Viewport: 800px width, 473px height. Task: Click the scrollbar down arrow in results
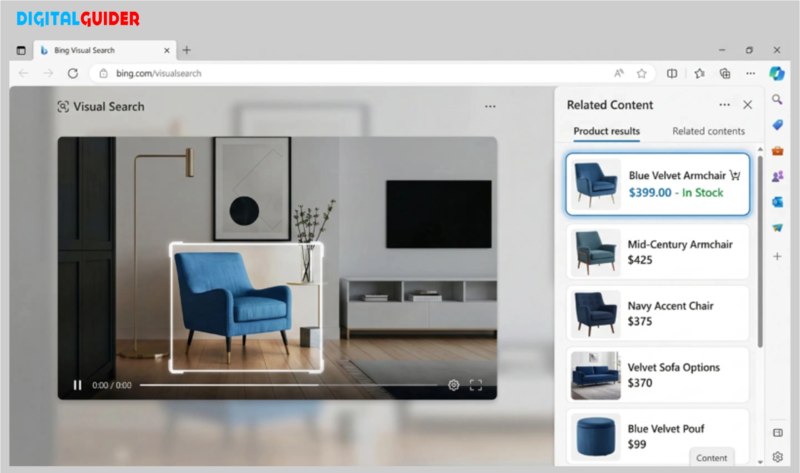760,462
